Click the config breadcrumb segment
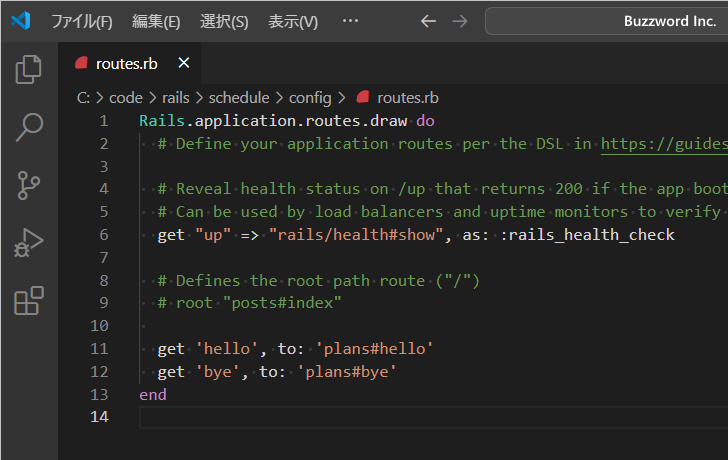Image resolution: width=728 pixels, height=460 pixels. tap(310, 98)
